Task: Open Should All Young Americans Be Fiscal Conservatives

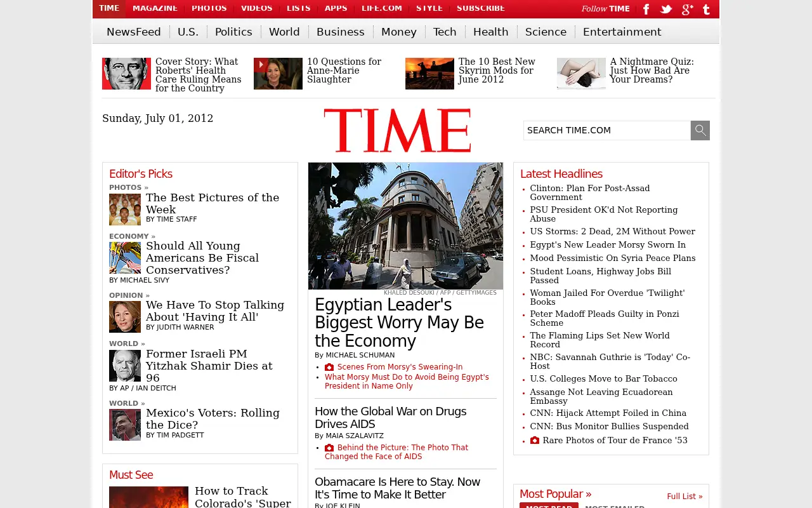Action: click(x=202, y=258)
